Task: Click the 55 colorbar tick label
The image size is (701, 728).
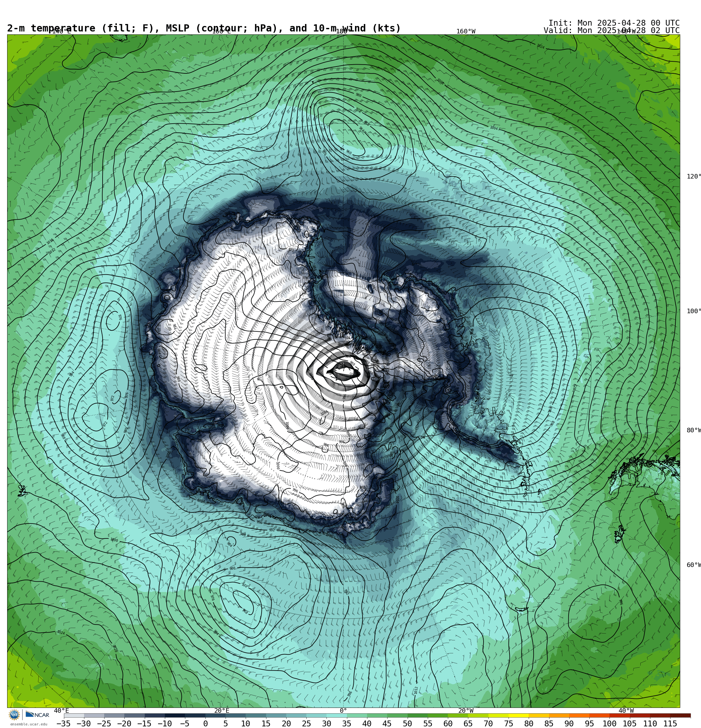Action: coord(428,723)
